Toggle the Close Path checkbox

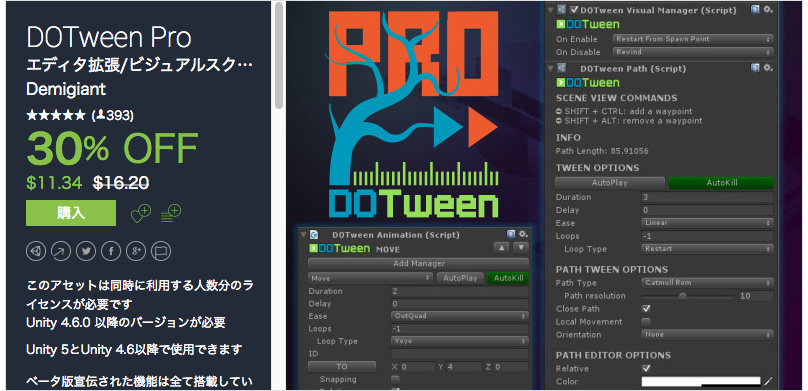(x=646, y=309)
